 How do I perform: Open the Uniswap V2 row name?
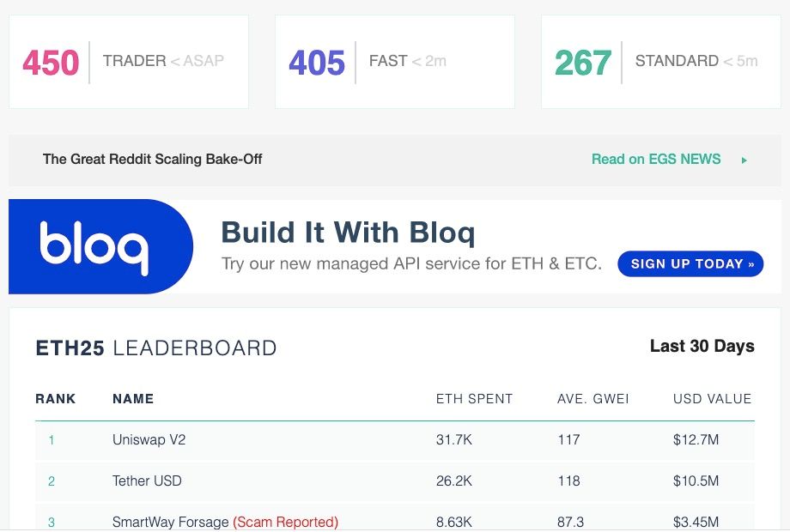coord(149,439)
